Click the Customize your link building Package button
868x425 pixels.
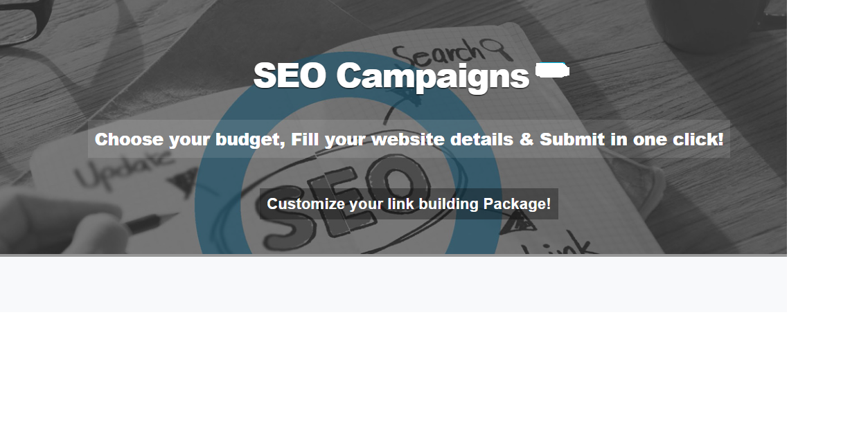tap(409, 204)
